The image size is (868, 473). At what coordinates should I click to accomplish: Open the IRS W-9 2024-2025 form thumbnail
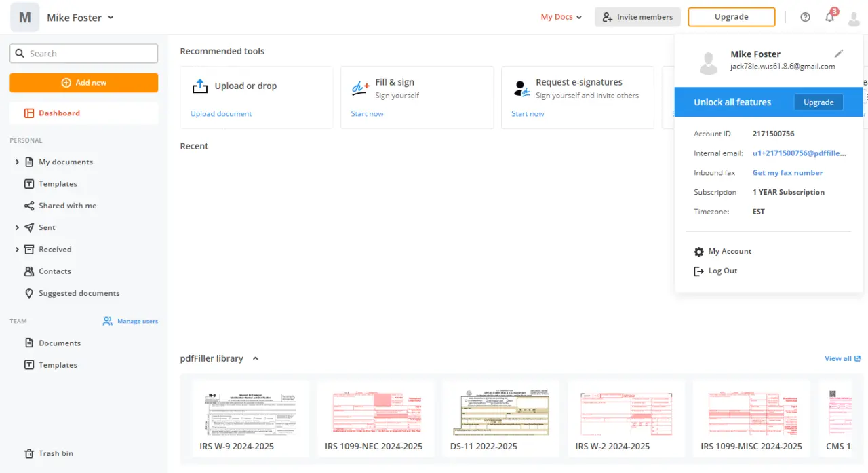(x=251, y=419)
